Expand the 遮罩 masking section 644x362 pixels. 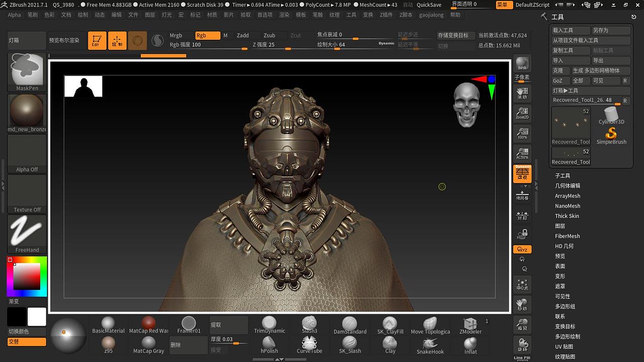560,287
